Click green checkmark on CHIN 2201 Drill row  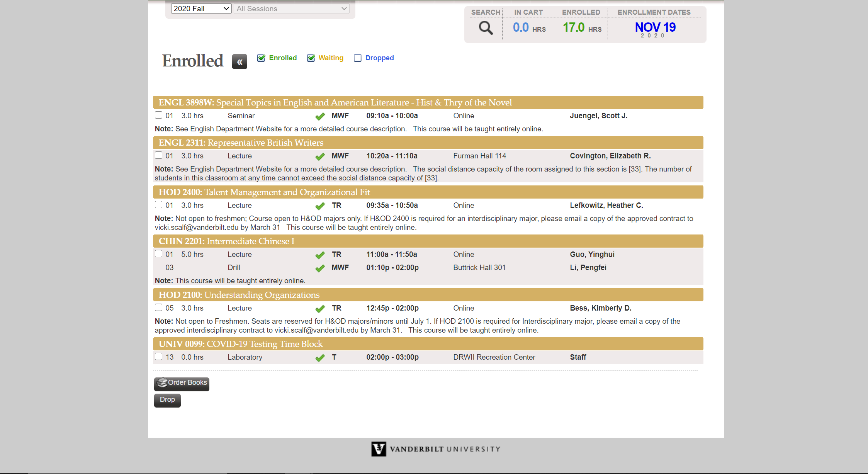click(x=320, y=268)
